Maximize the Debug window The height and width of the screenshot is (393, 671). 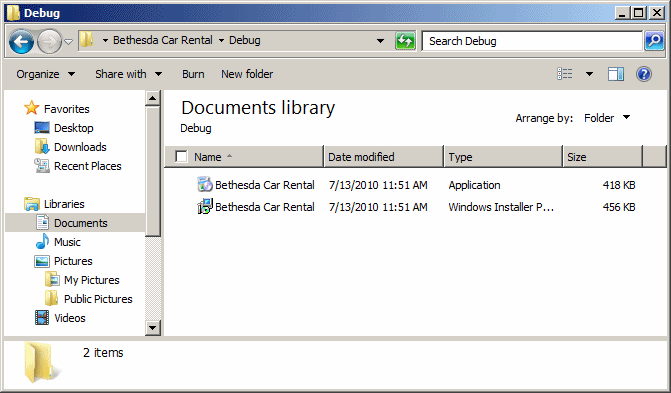point(638,13)
